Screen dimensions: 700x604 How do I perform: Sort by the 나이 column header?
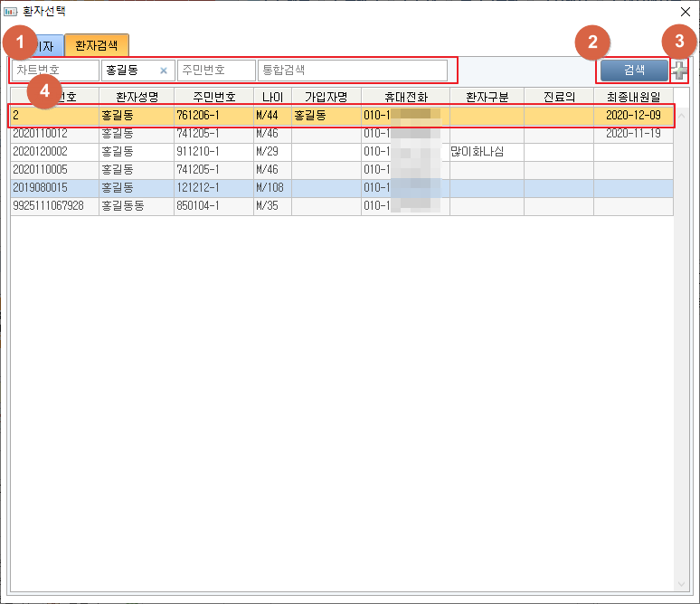(271, 97)
